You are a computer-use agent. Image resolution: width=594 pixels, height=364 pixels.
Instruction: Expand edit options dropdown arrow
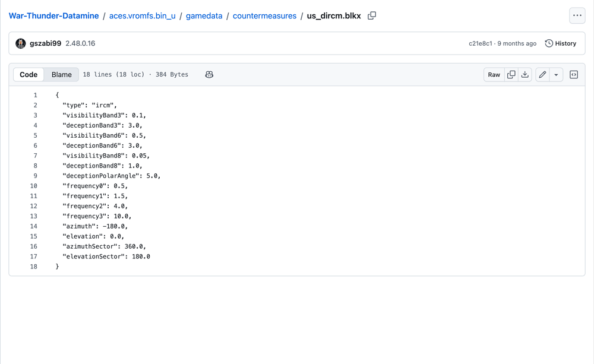(x=556, y=75)
